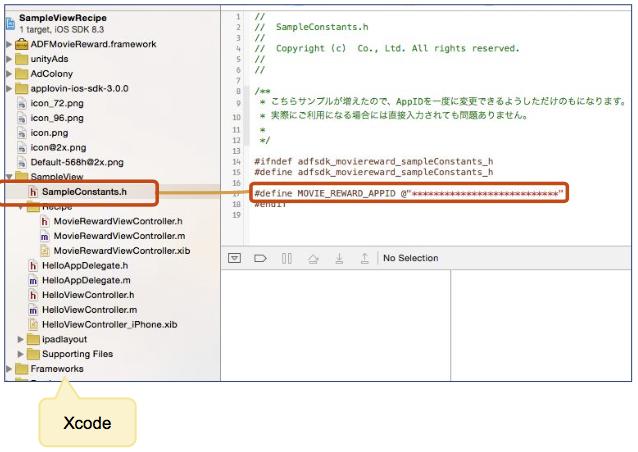Toggle breakpoints activation in debug bar

click(260, 258)
